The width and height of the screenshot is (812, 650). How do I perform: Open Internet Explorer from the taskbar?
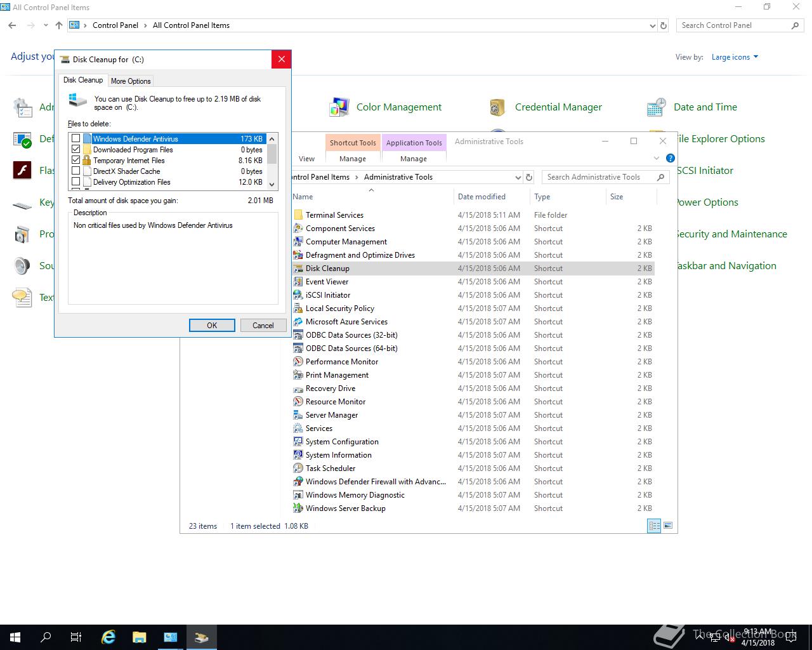click(108, 637)
